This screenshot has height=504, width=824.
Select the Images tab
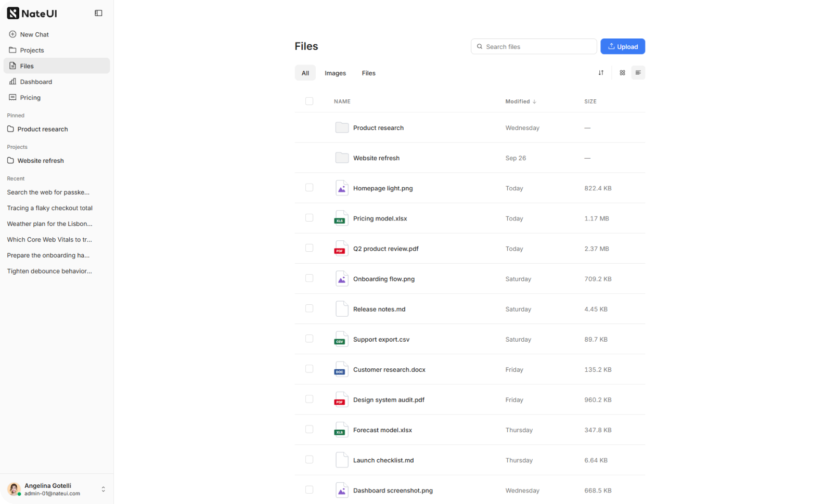[x=335, y=73]
